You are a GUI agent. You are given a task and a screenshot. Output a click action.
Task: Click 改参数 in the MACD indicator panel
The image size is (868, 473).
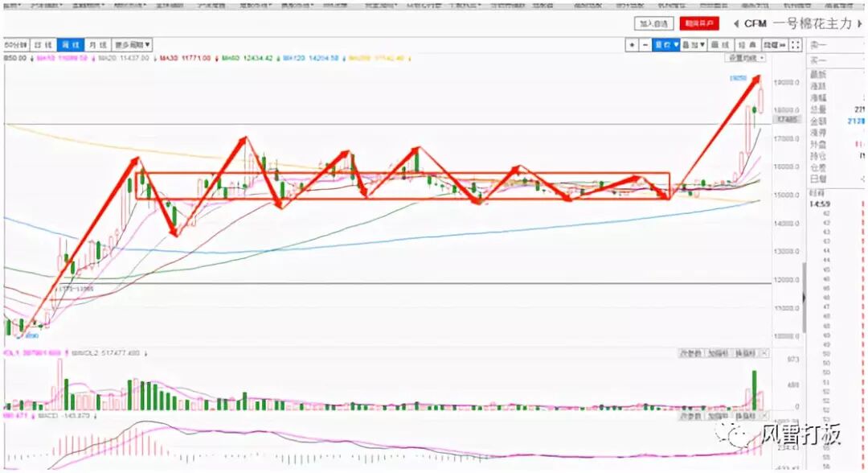(x=690, y=416)
